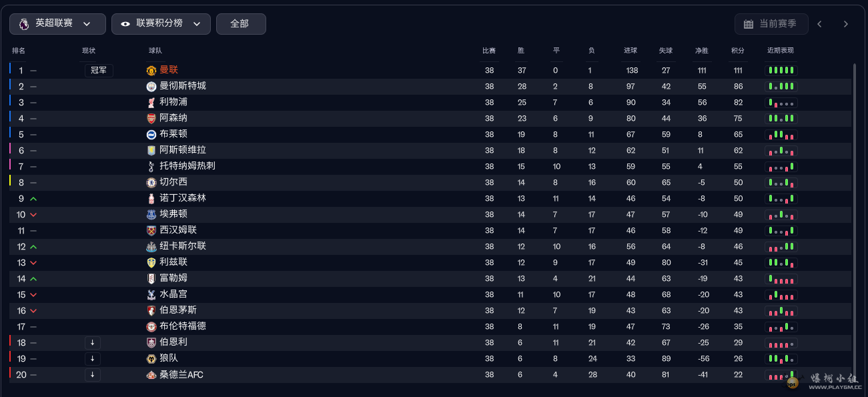Image resolution: width=868 pixels, height=397 pixels.
Task: Click the Manchester United club crest
Action: point(151,70)
